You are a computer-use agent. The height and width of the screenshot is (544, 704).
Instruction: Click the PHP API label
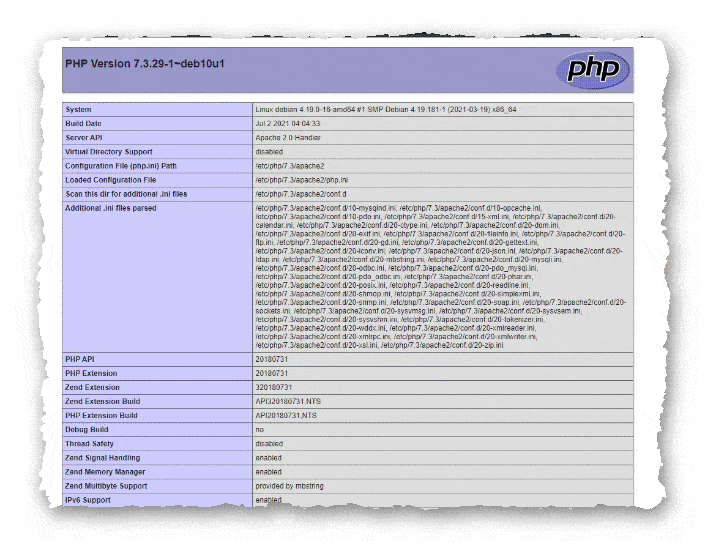tap(79, 360)
